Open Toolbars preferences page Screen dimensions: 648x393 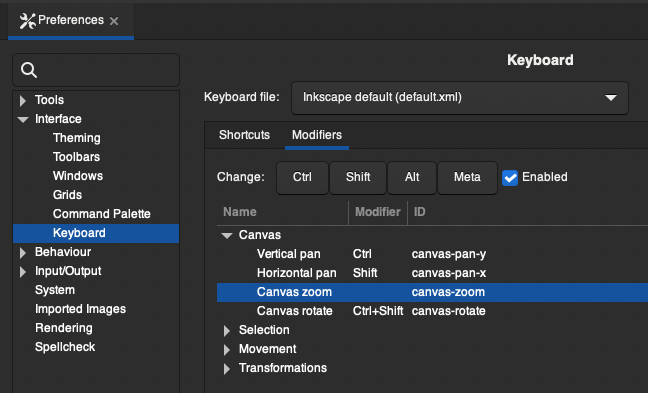[76, 157]
